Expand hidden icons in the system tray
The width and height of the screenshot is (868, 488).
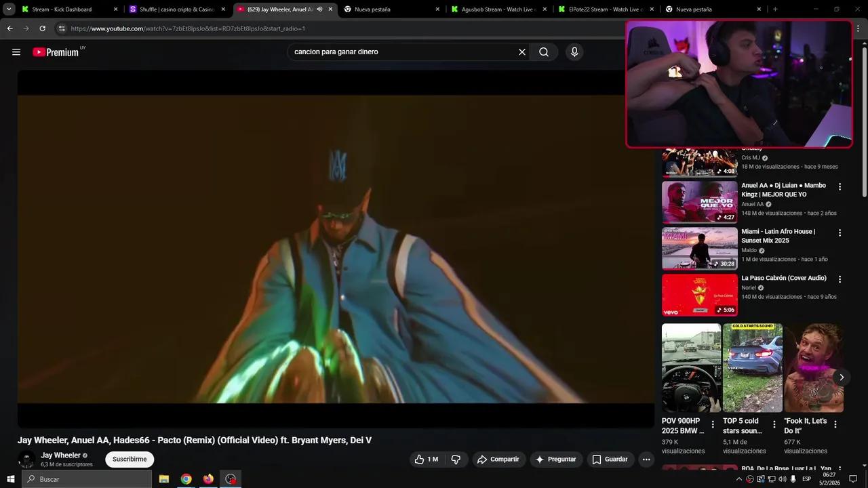click(739, 479)
